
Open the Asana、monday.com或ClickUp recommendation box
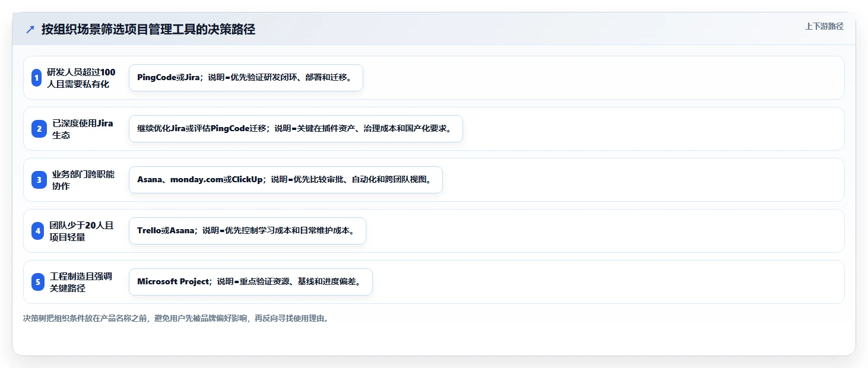pos(286,180)
